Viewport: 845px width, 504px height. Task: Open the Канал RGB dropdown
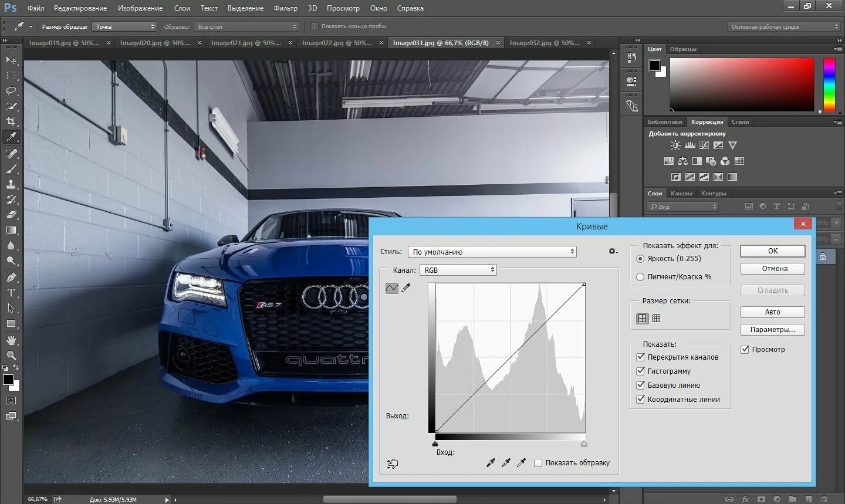[x=458, y=270]
